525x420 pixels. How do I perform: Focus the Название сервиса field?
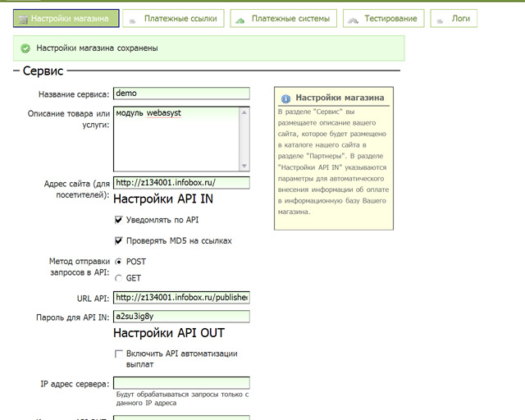click(x=180, y=94)
